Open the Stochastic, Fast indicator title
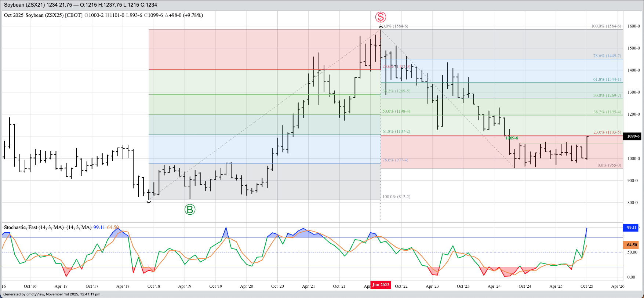Viewport: 644px width, 298px height. click(34, 228)
